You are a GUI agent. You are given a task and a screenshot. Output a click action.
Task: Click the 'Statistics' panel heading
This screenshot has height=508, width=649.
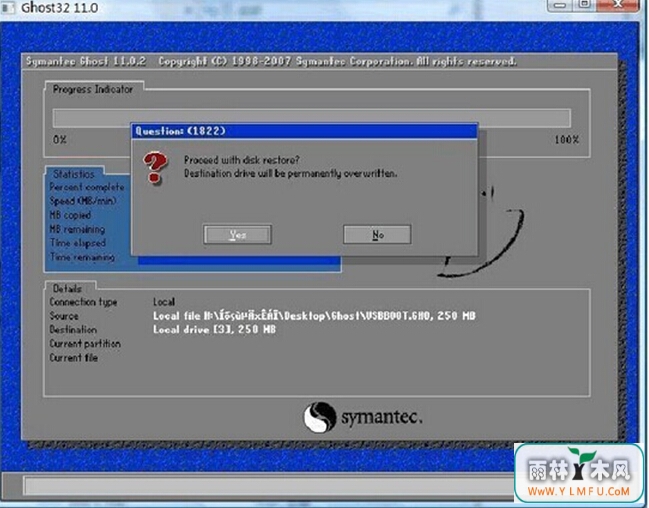pos(74,174)
